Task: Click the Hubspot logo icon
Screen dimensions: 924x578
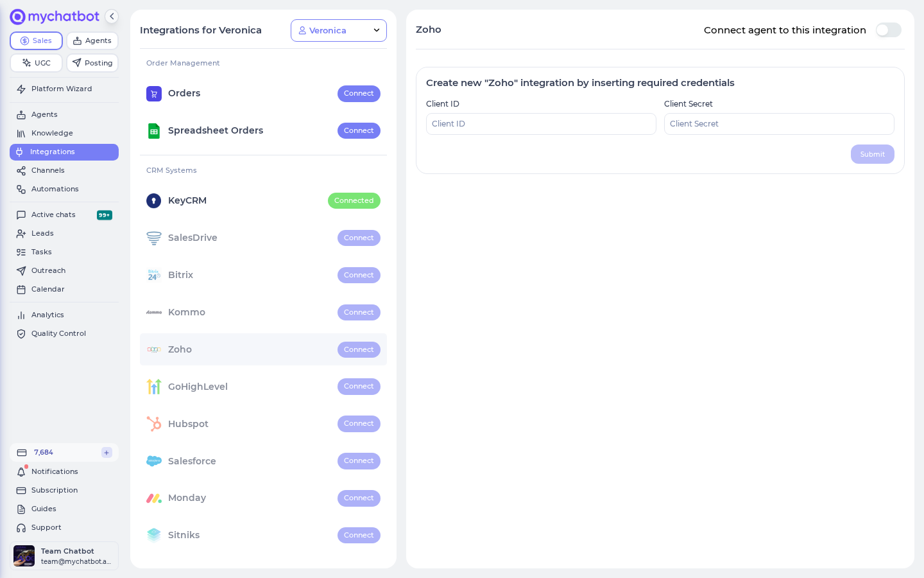Action: pos(154,424)
